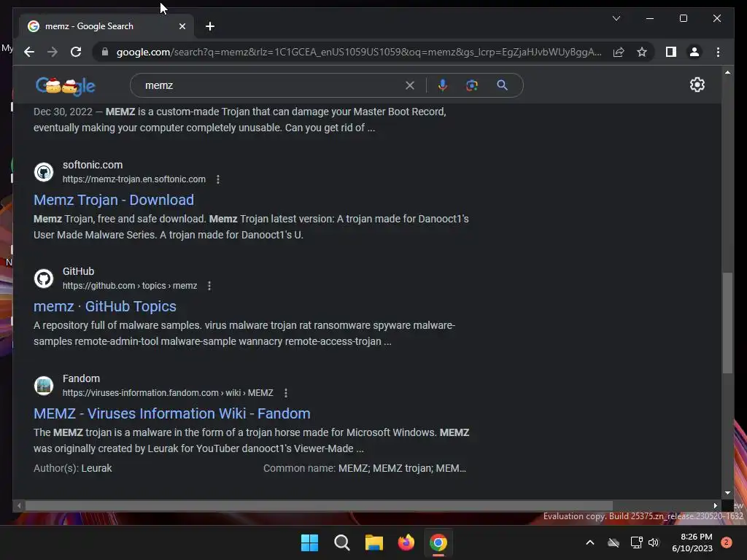Clear the search box text

pyautogui.click(x=410, y=85)
